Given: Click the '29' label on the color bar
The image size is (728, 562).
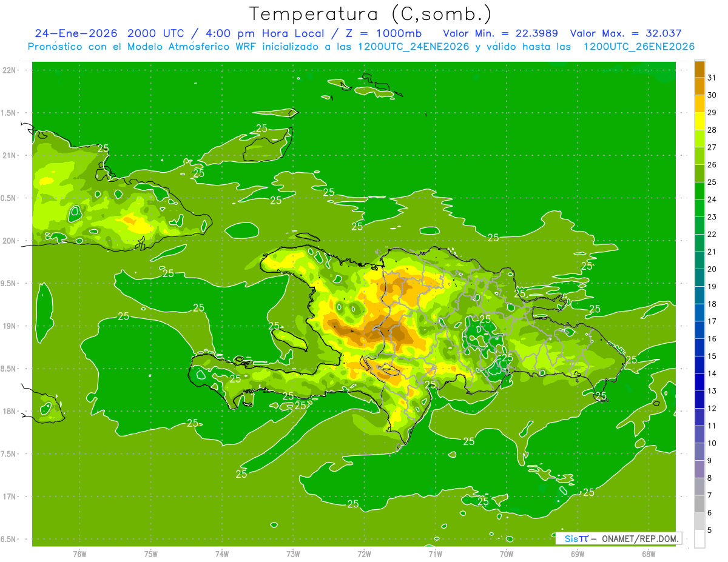Looking at the screenshot, I should (712, 112).
